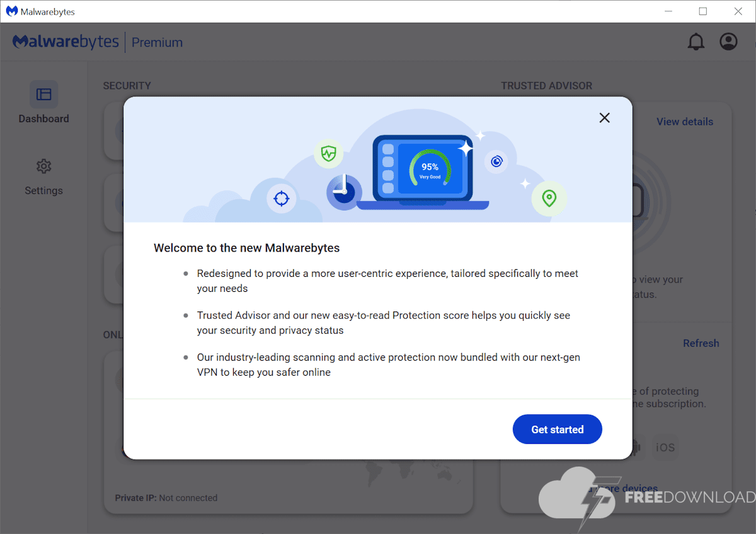The image size is (756, 534).
Task: Click the Dashboard label in the sidebar
Action: pyautogui.click(x=43, y=119)
